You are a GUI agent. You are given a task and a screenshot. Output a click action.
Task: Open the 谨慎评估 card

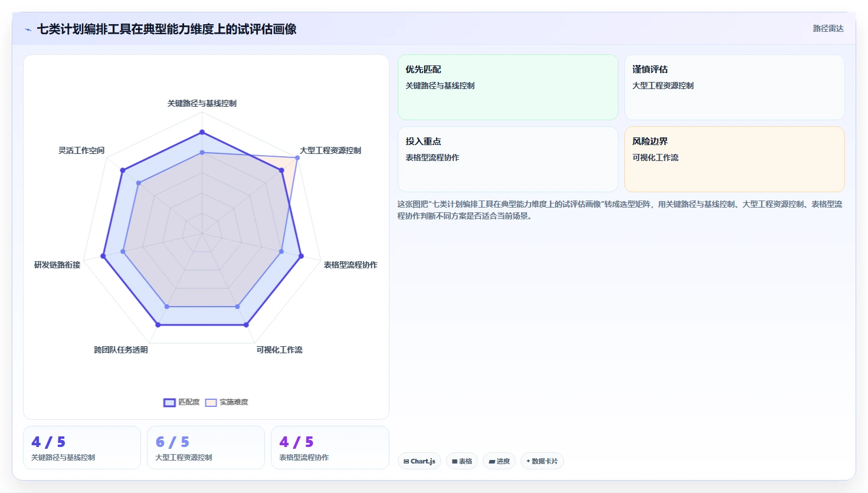coord(735,87)
